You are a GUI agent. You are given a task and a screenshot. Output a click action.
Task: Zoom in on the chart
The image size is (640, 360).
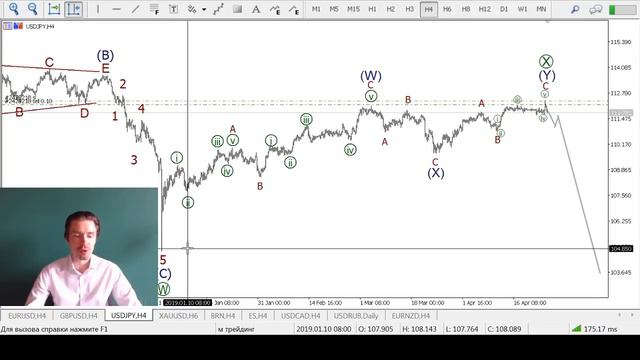point(14,9)
